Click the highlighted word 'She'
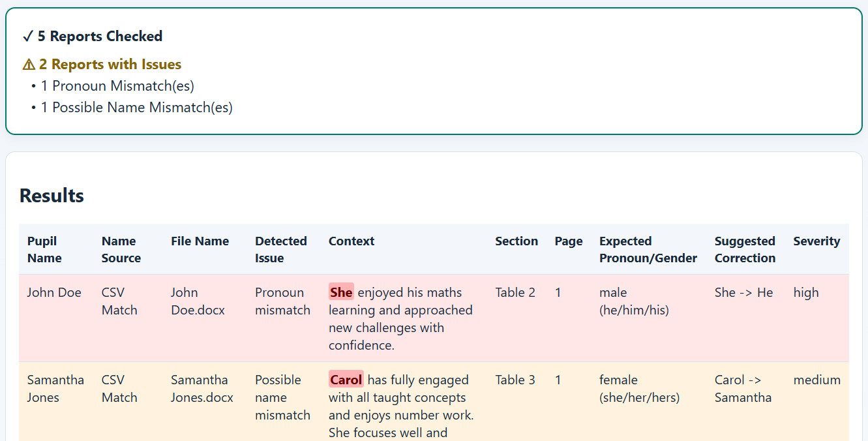 click(341, 292)
